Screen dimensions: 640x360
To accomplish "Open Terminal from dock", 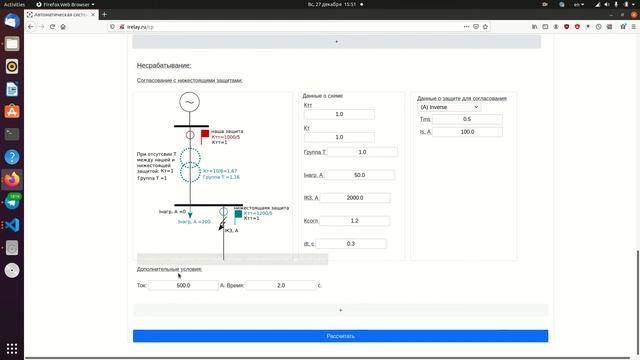I will [x=12, y=134].
